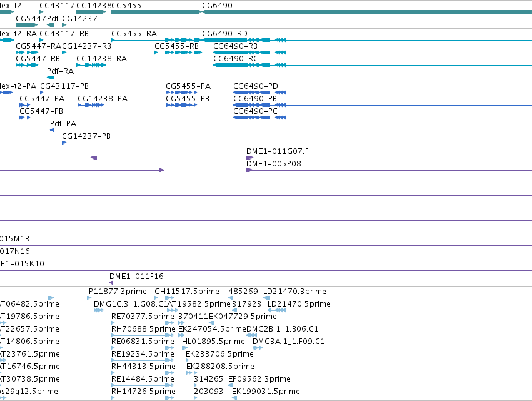This screenshot has height=401, width=532.
Task: Select feature 485269
Action: (243, 292)
